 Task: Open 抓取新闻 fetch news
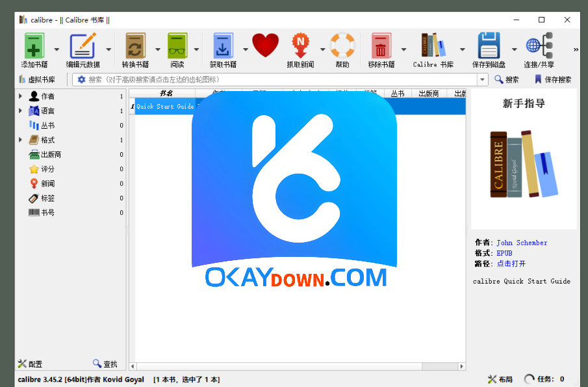(x=300, y=46)
